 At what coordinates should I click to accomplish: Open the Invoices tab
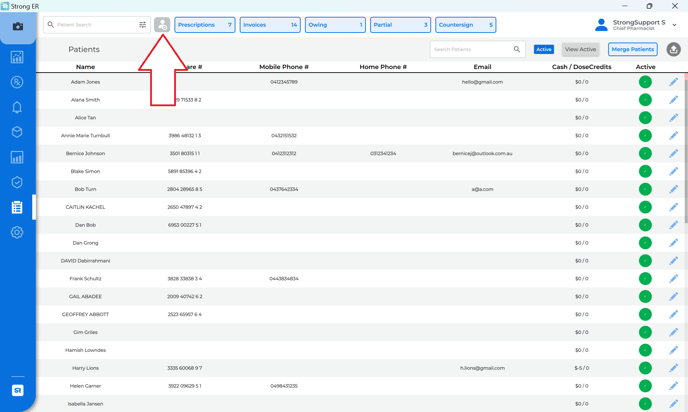coord(270,25)
